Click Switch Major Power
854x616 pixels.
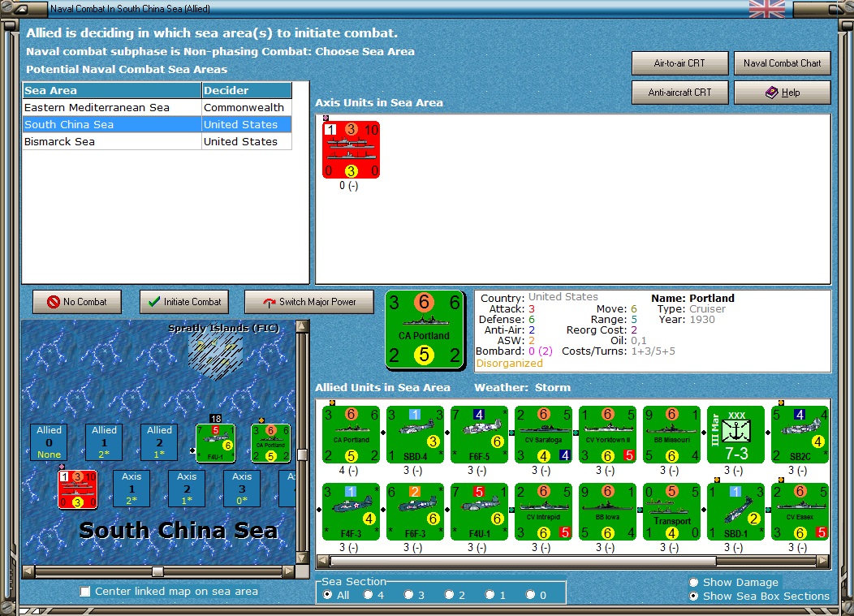[x=309, y=302]
